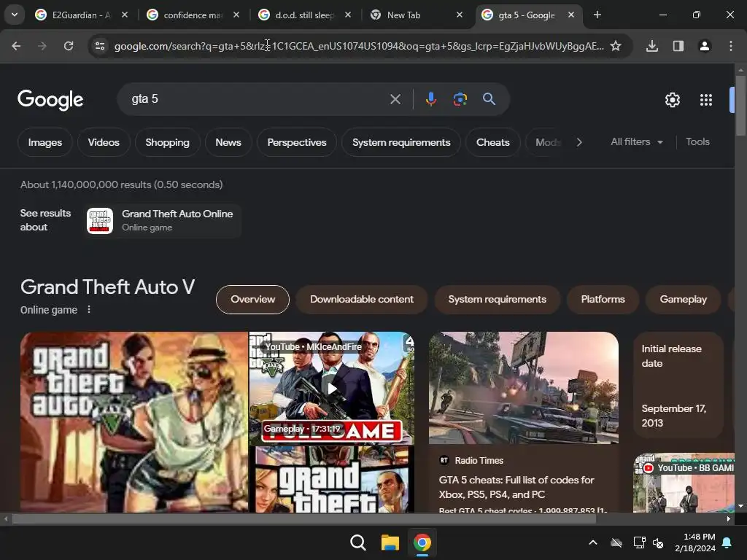
Task: Open Chrome three-dot menu
Action: pos(731,46)
